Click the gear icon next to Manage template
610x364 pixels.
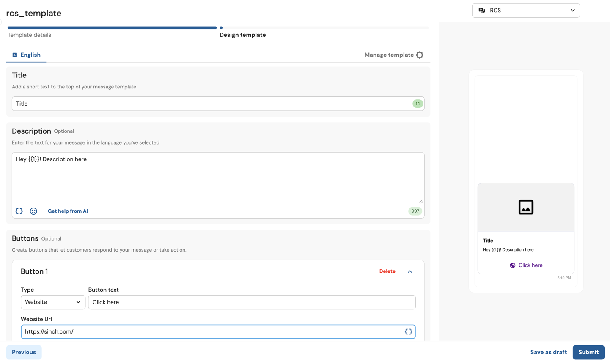pyautogui.click(x=419, y=55)
